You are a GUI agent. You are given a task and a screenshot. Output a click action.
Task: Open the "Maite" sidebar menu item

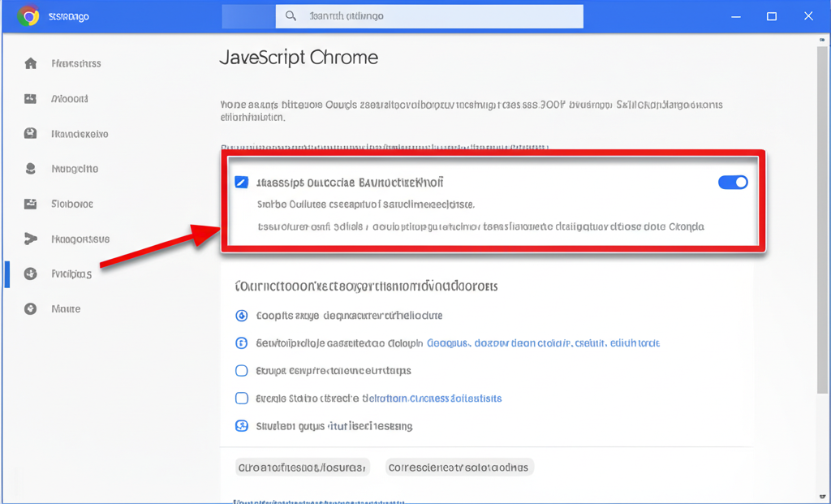tap(66, 308)
